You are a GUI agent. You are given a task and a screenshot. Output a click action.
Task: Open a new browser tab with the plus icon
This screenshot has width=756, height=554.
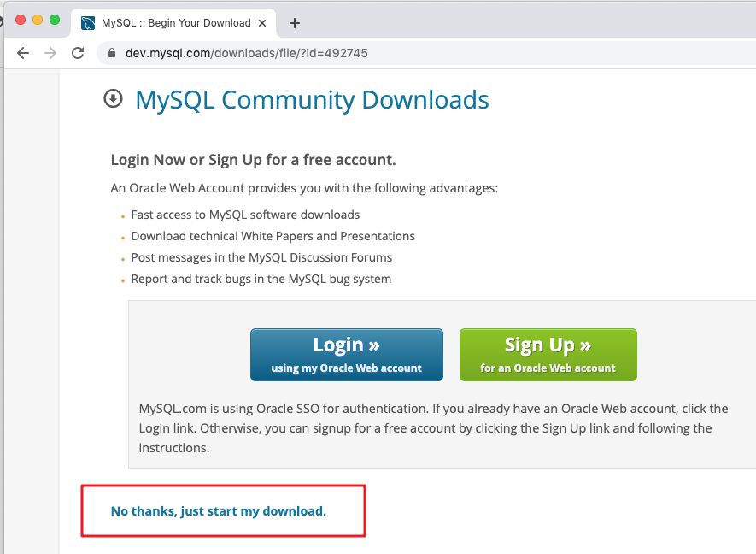coord(295,23)
